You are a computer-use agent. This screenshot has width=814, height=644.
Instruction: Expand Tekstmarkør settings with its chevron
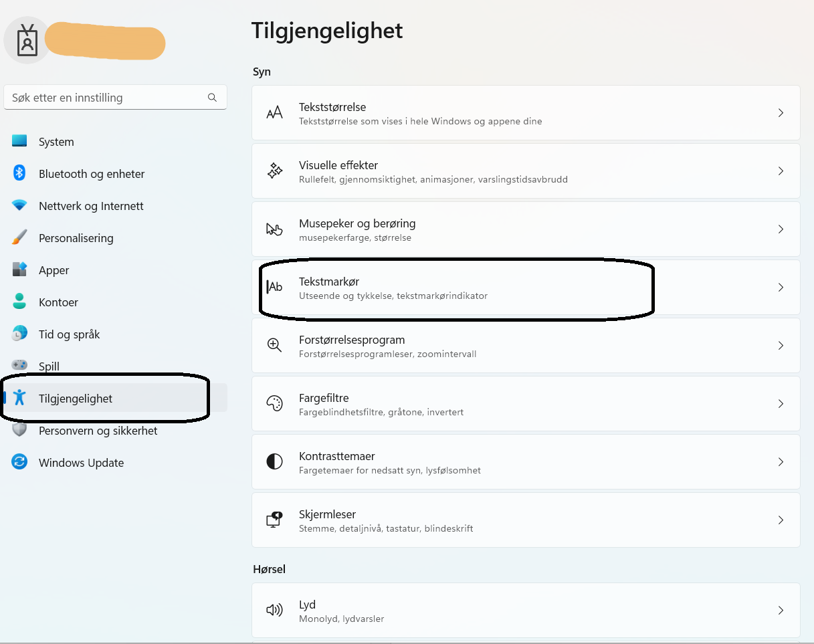click(781, 288)
